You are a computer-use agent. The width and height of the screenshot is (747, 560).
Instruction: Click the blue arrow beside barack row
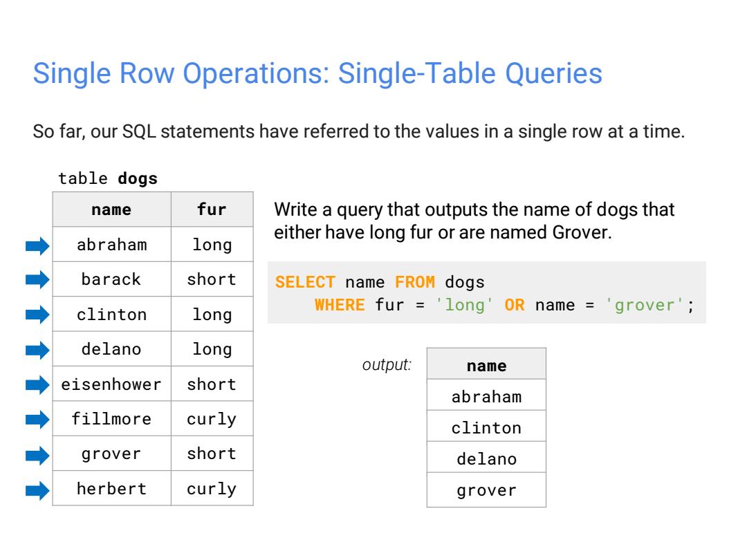[x=37, y=279]
